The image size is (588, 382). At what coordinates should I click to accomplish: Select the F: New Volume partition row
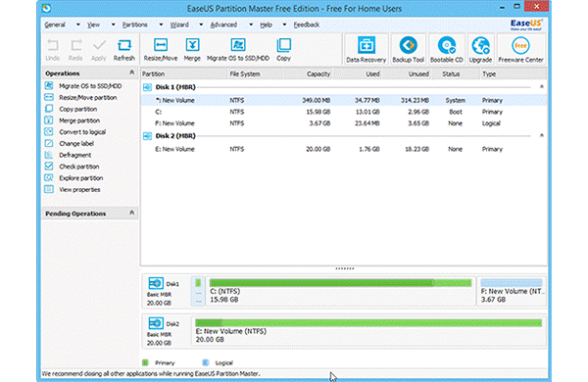pos(344,123)
